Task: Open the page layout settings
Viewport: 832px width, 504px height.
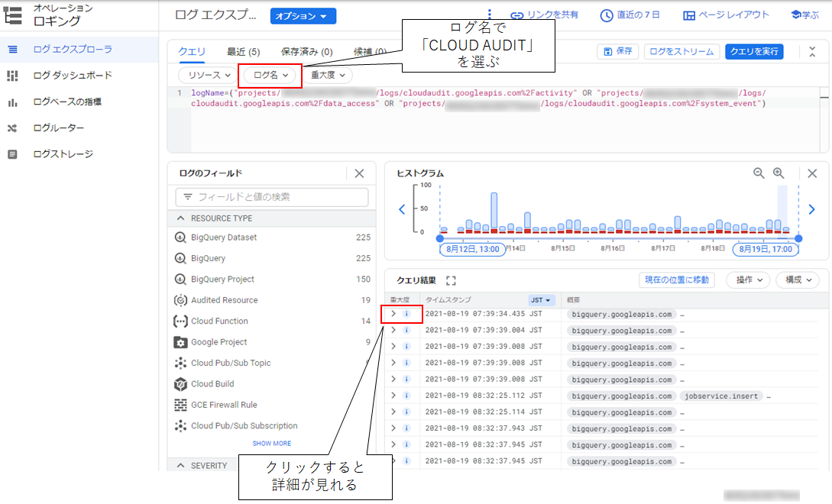Action: click(x=726, y=15)
